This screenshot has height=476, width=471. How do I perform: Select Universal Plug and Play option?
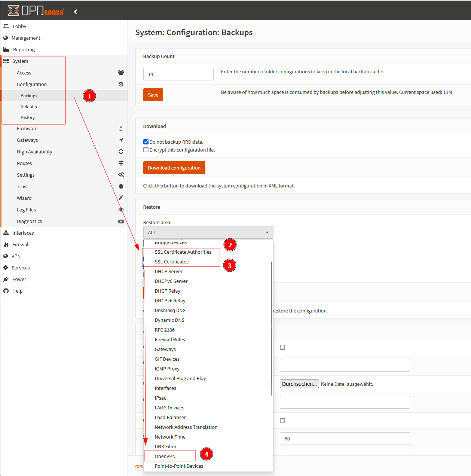click(x=180, y=378)
